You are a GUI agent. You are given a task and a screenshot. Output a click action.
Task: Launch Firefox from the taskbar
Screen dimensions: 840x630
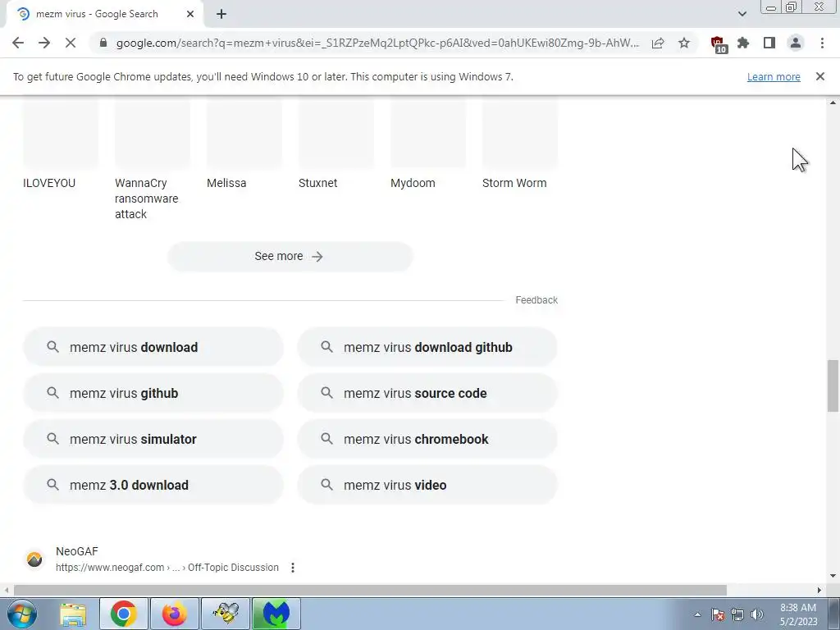(175, 614)
